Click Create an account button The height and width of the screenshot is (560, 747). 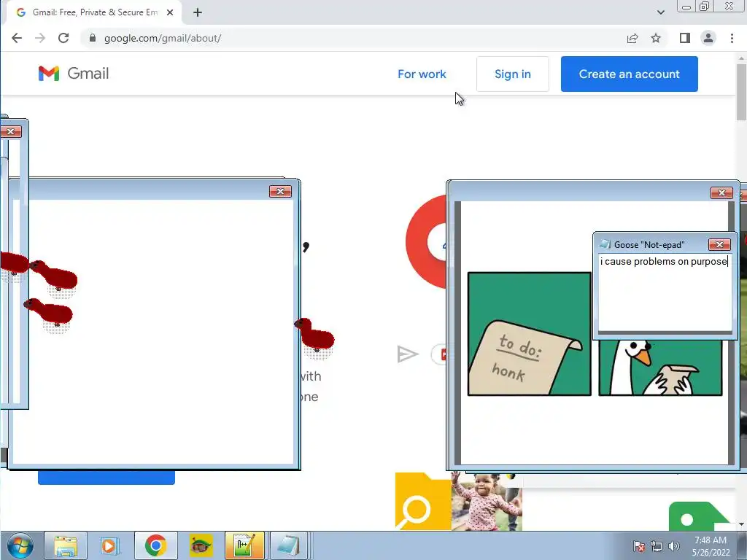[x=630, y=74]
